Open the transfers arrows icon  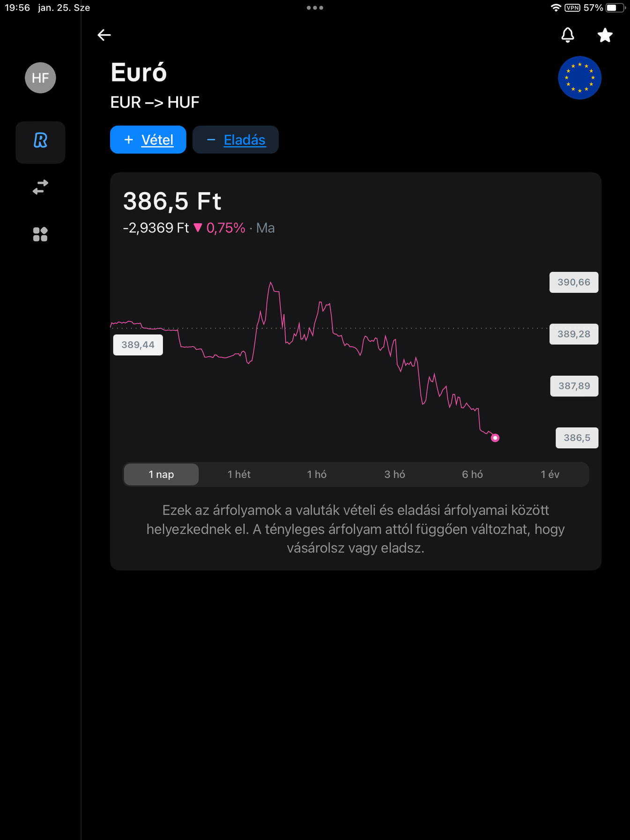pos(40,187)
